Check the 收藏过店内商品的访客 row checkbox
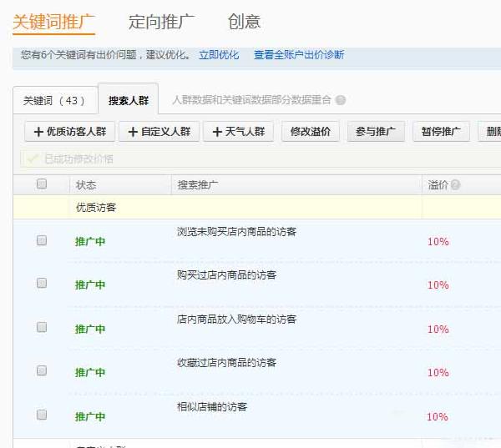Image resolution: width=501 pixels, height=448 pixels. [x=42, y=370]
